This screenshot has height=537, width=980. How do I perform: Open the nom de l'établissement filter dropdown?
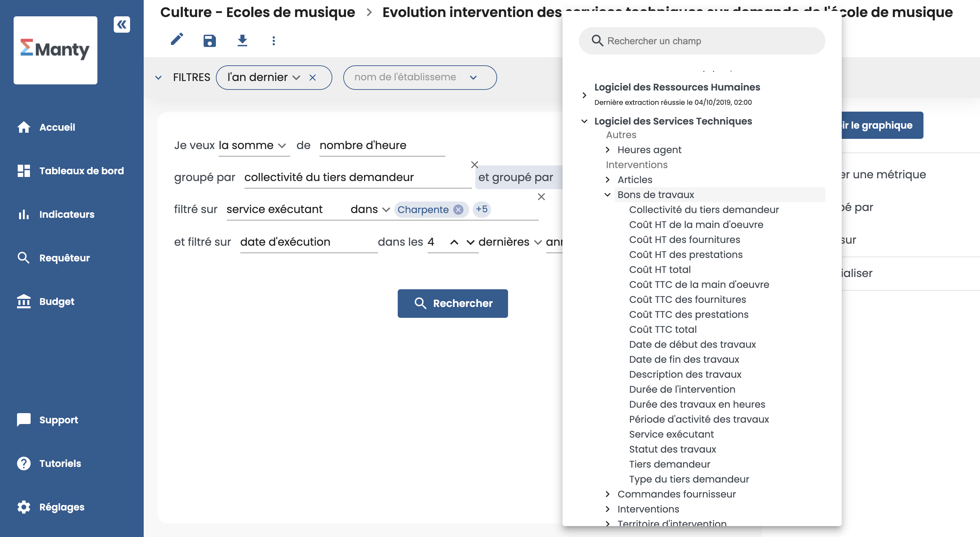pyautogui.click(x=473, y=78)
